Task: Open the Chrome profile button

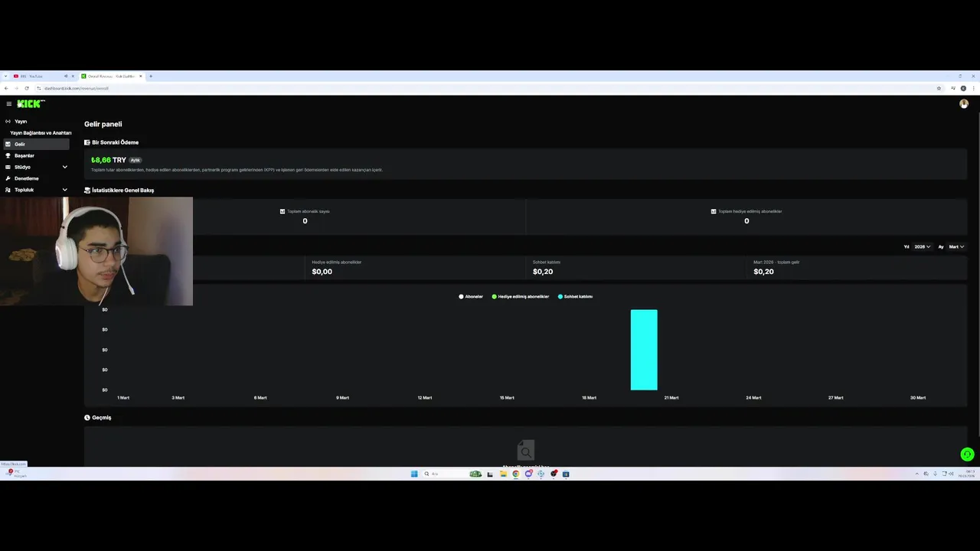Action: 963,88
